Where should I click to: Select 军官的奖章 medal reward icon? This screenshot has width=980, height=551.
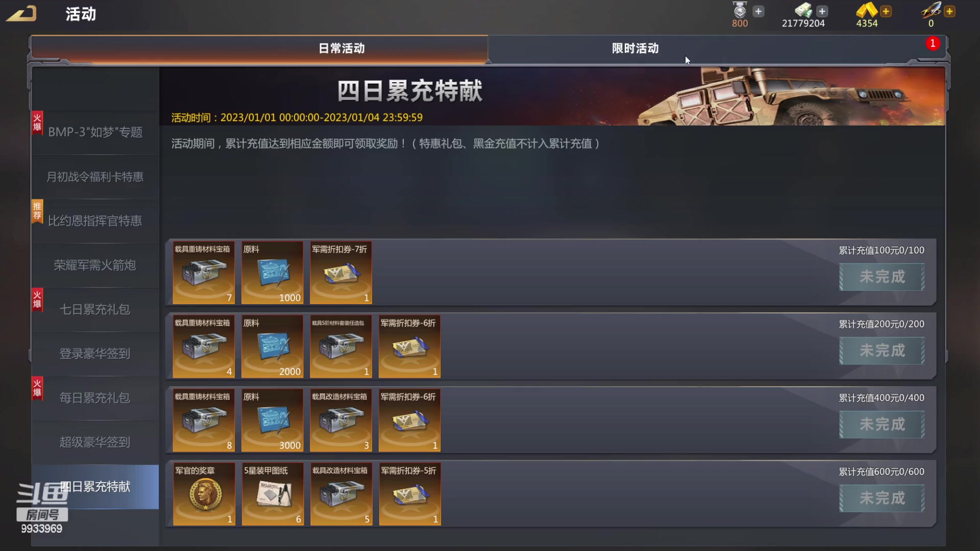click(204, 494)
